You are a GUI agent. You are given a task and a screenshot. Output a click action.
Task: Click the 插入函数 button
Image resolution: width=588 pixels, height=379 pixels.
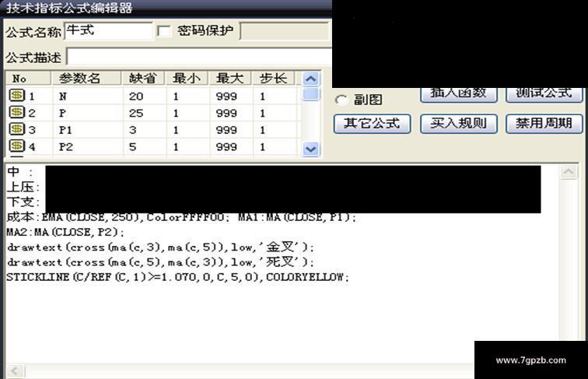coord(459,95)
